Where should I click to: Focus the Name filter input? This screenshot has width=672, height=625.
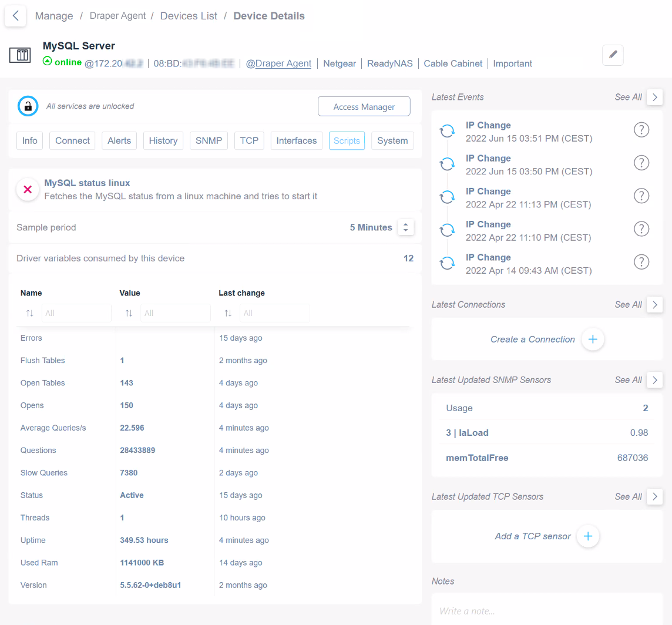point(77,313)
